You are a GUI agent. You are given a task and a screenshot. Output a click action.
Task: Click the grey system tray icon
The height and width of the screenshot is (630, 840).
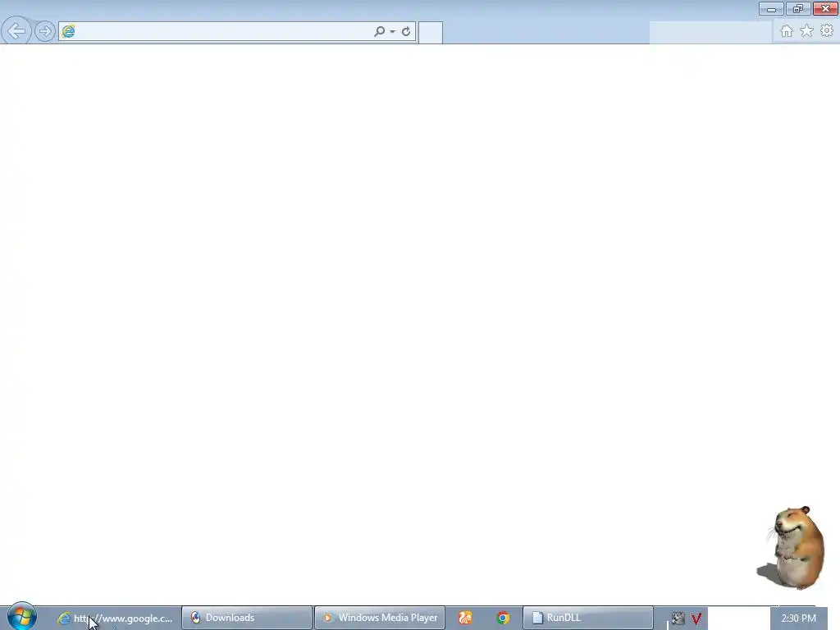coord(678,619)
